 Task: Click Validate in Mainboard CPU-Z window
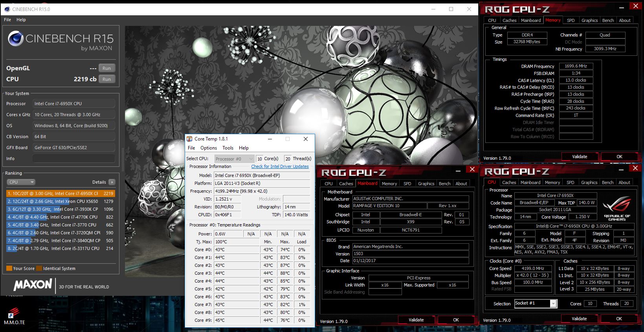416,320
